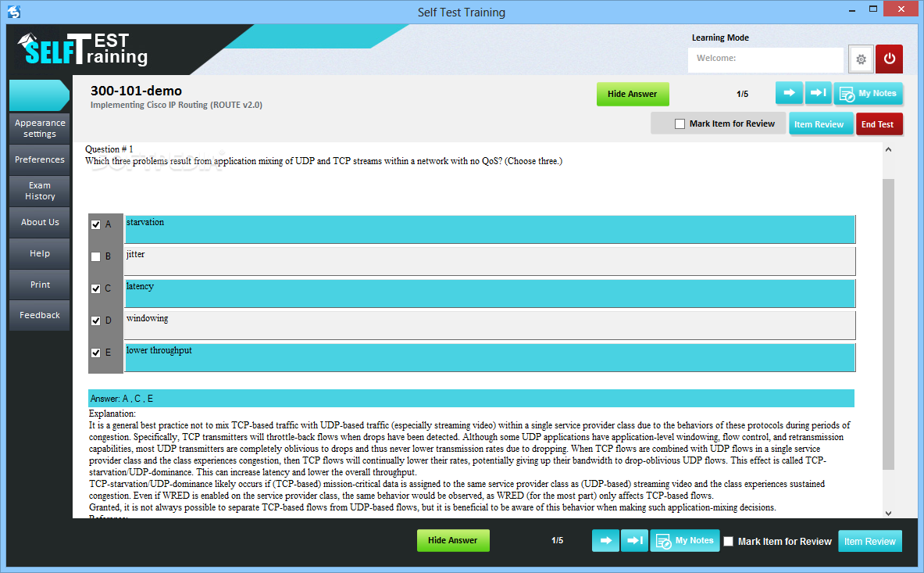Click the settings gear icon

(x=861, y=59)
